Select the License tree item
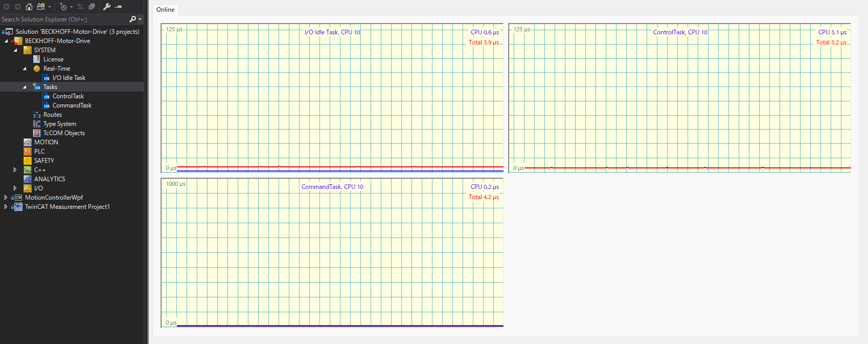The width and height of the screenshot is (868, 344). coord(53,59)
